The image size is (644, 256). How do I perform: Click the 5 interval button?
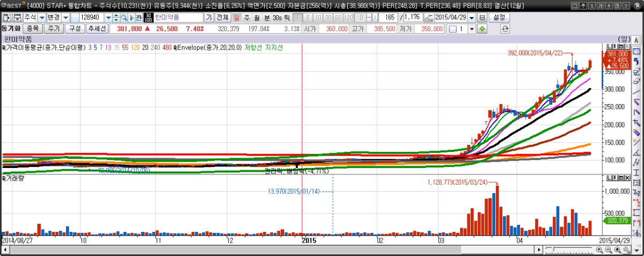point(309,18)
